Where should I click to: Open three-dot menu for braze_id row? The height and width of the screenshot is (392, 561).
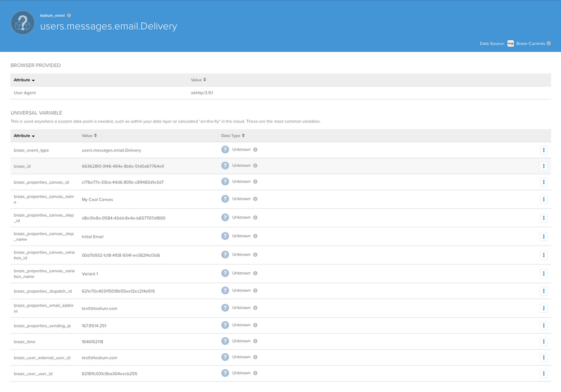[x=543, y=166]
